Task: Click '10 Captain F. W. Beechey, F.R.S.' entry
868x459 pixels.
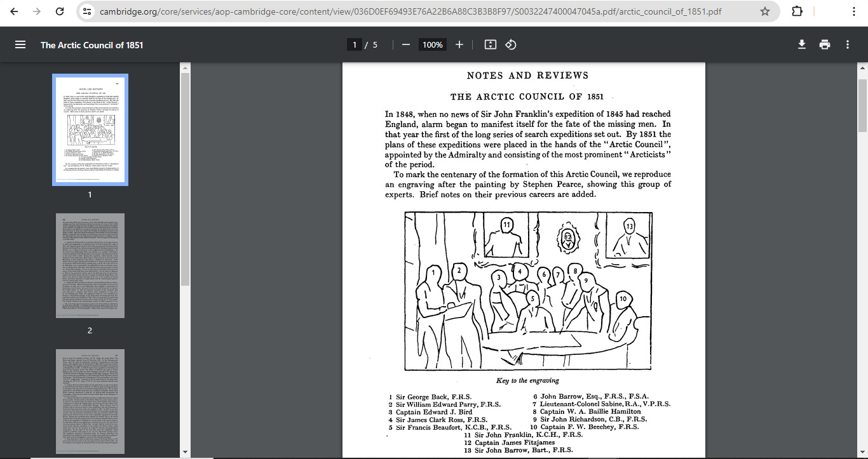Action: [585, 427]
